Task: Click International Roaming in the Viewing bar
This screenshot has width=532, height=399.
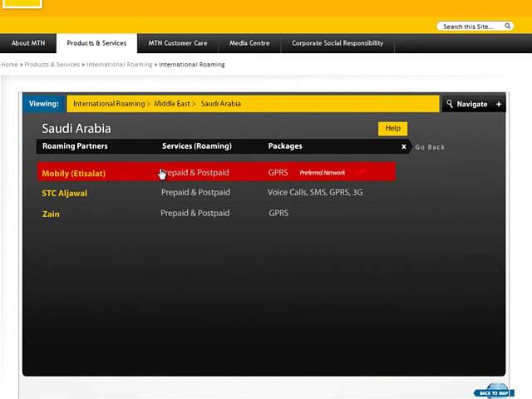Action: [109, 104]
